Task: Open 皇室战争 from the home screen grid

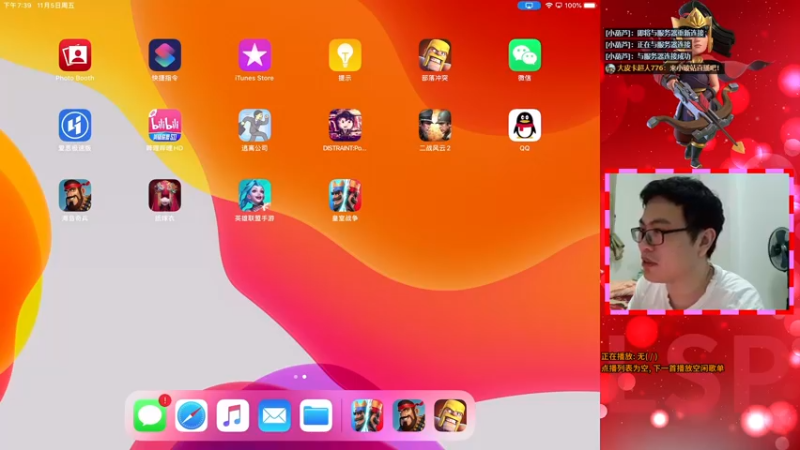Action: tap(345, 195)
